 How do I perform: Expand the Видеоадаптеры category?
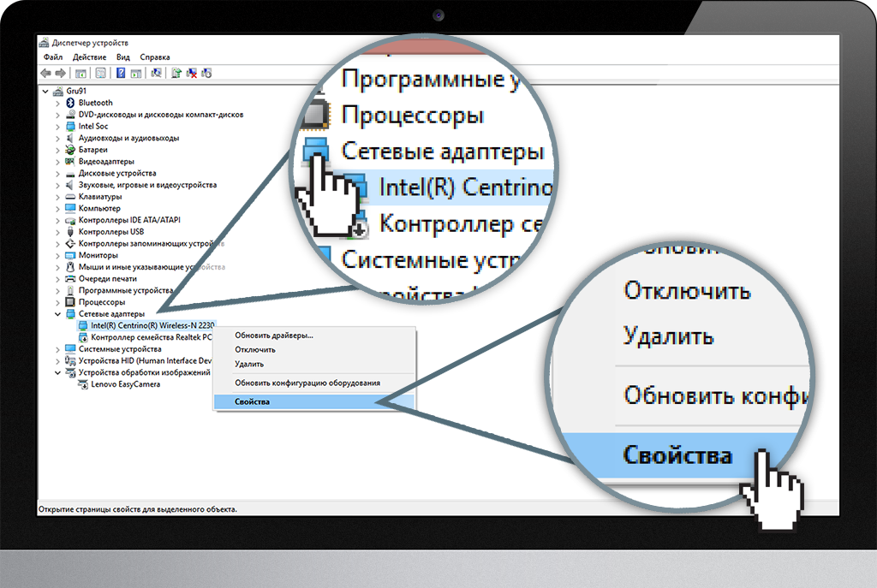pyautogui.click(x=58, y=162)
